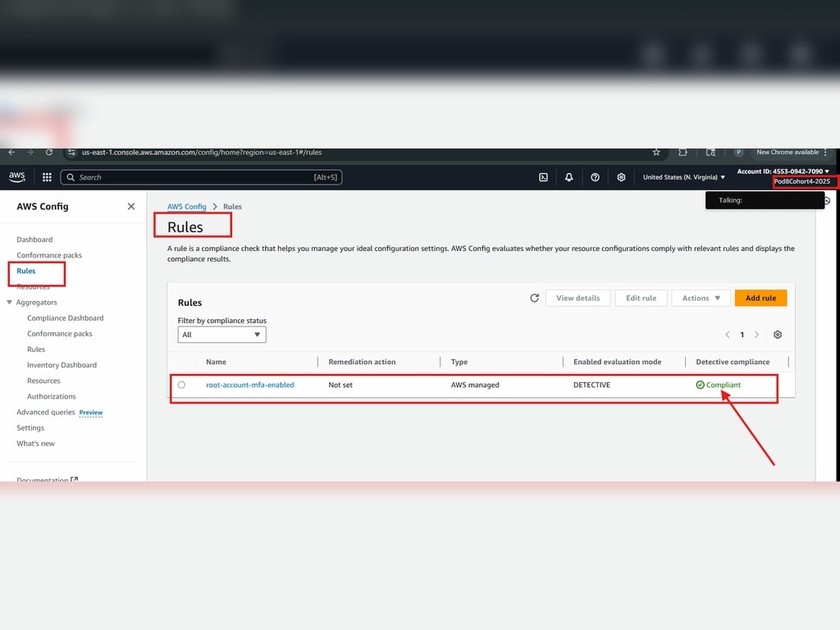
Task: Click the View details button
Action: 578,298
